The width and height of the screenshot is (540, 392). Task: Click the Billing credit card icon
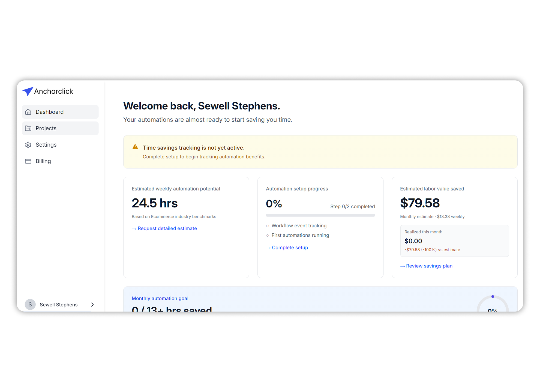pyautogui.click(x=28, y=161)
